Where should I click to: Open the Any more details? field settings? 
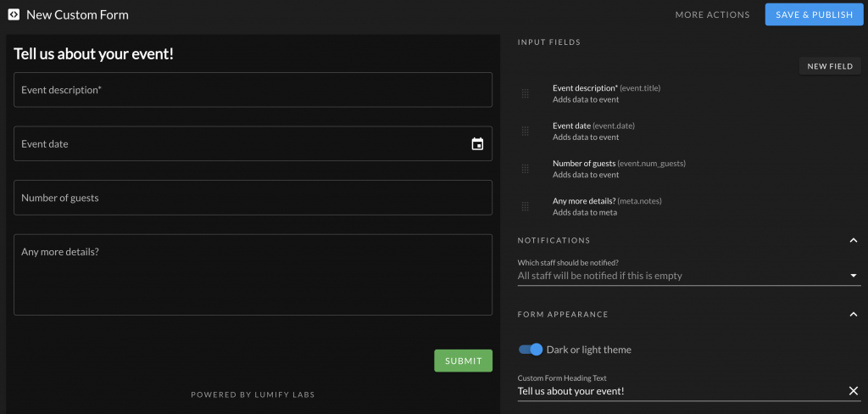point(607,206)
